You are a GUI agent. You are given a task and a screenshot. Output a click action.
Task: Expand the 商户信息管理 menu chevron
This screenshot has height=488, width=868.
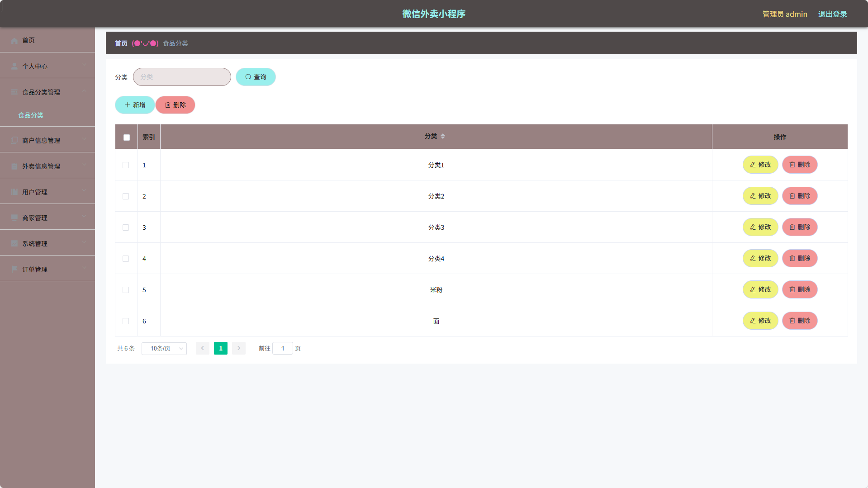click(84, 139)
